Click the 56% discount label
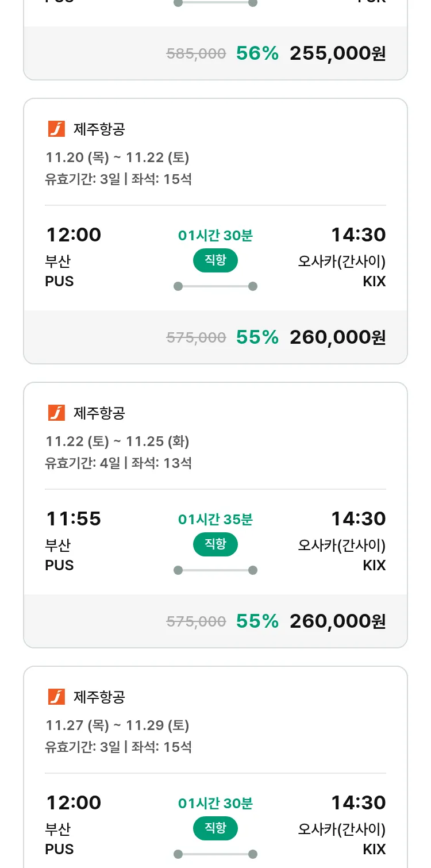Viewport: 431px width, 868px height. [x=257, y=53]
